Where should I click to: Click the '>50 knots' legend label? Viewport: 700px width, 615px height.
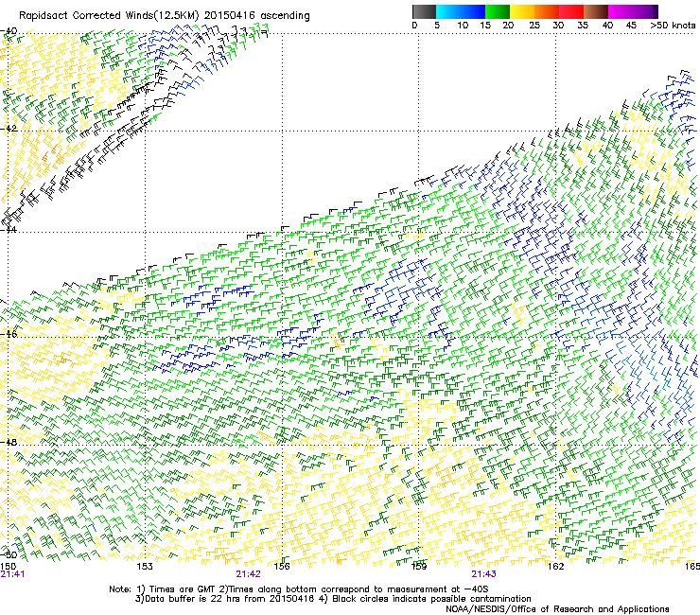point(673,26)
